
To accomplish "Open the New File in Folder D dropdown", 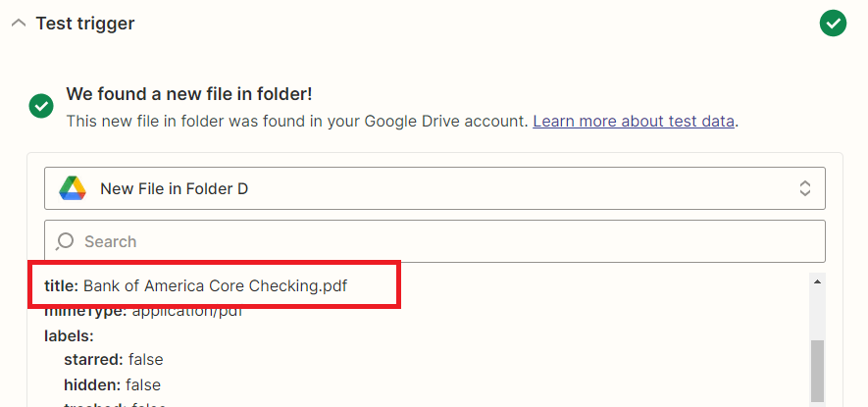I will point(434,188).
